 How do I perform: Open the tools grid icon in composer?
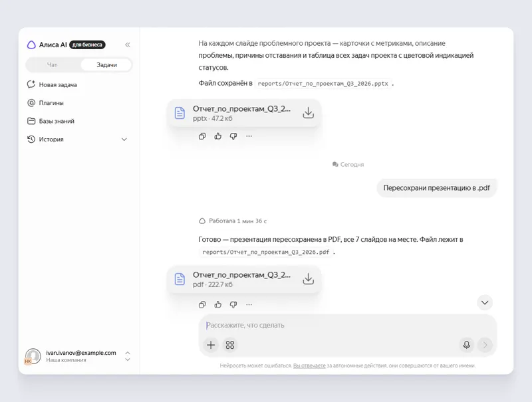229,345
